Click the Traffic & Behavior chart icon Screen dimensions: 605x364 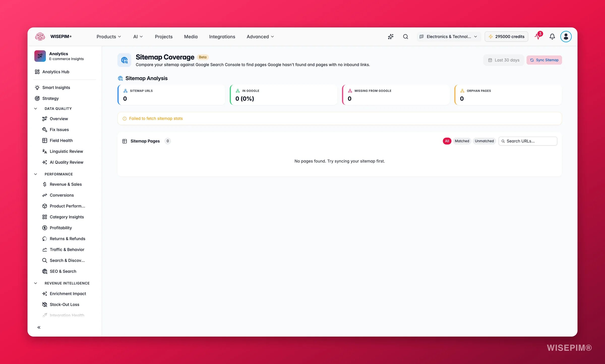coord(45,249)
